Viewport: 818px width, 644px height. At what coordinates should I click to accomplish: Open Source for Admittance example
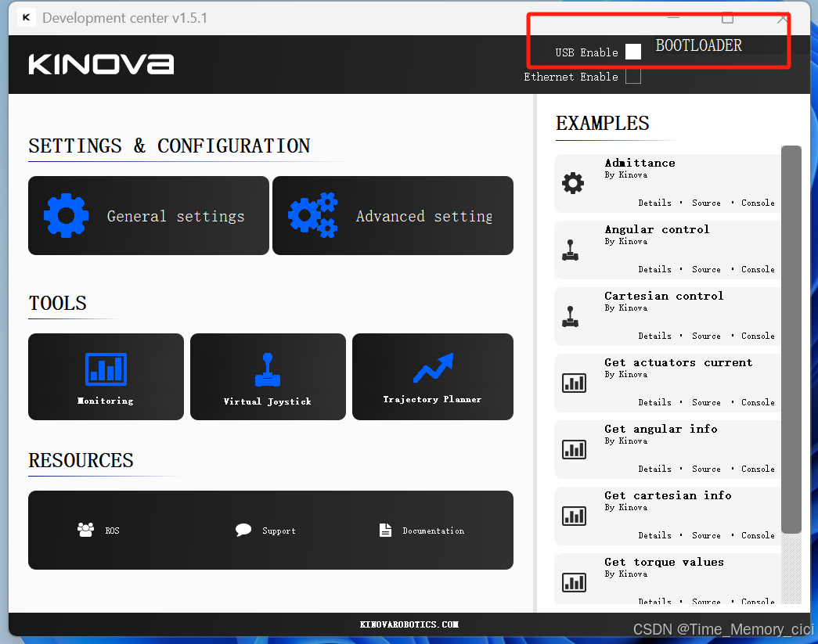click(x=706, y=203)
